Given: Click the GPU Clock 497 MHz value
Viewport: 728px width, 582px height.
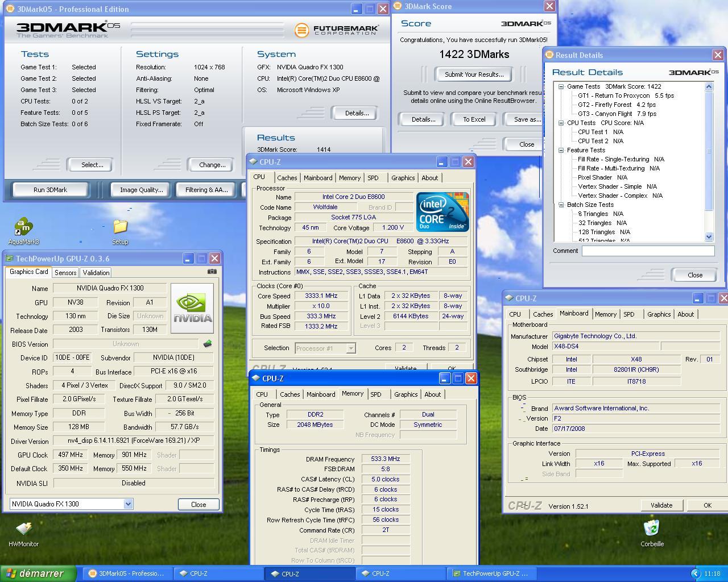Looking at the screenshot, I should coord(70,455).
